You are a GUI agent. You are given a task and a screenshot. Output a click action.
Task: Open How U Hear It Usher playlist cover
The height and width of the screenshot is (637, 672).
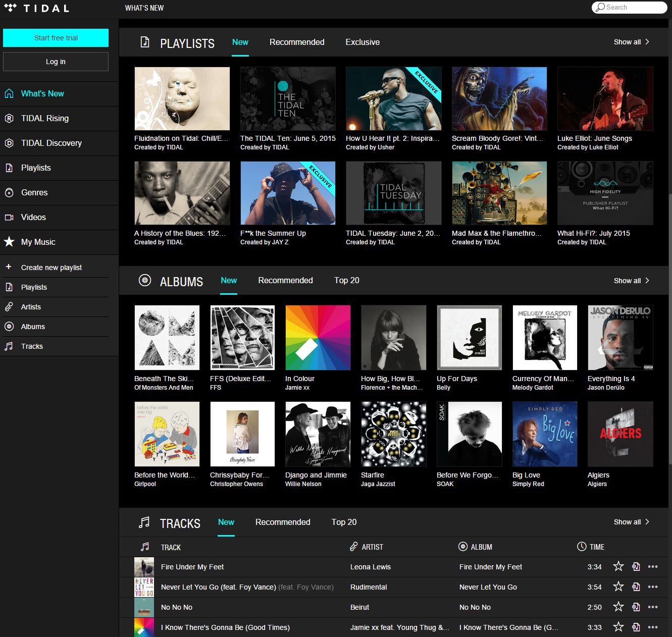click(x=393, y=98)
